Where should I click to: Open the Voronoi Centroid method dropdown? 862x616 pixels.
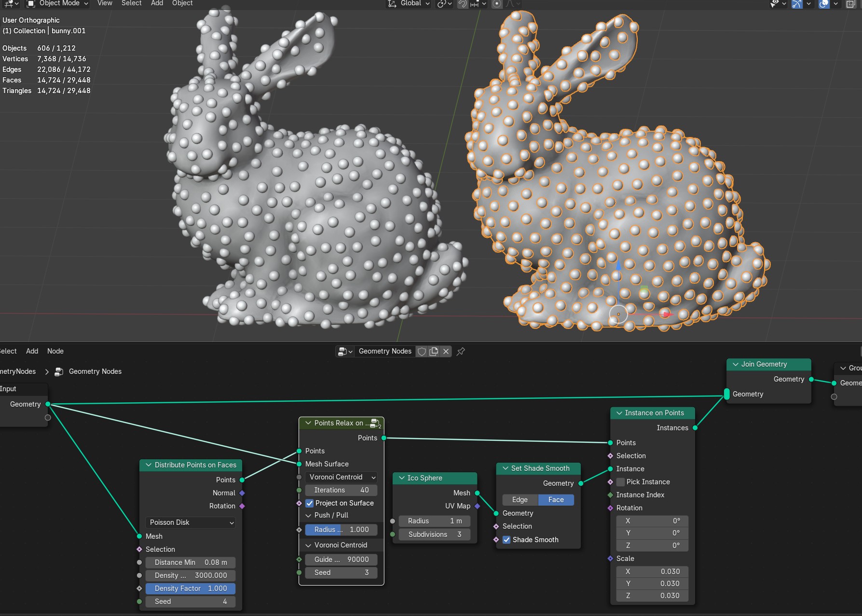point(342,477)
